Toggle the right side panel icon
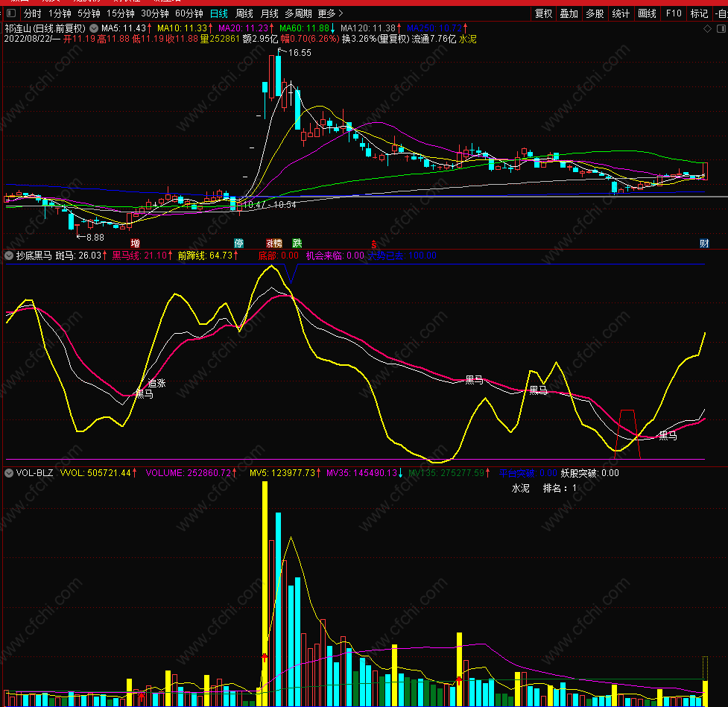 point(721,29)
